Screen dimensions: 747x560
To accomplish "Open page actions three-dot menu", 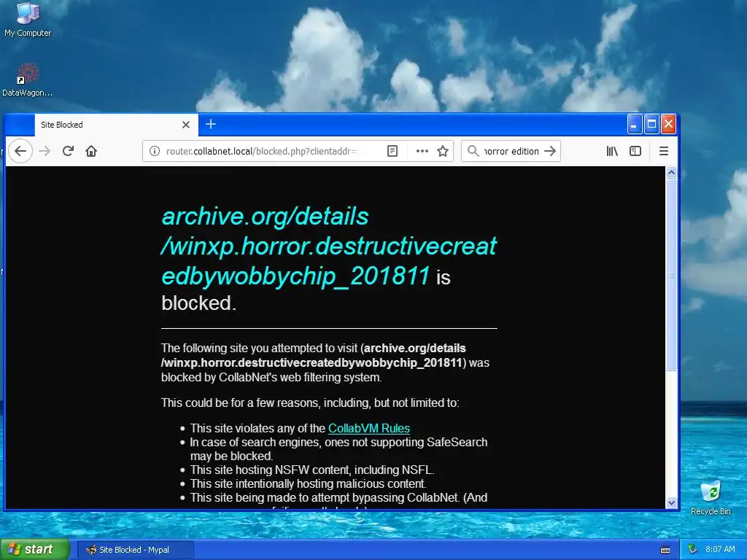I will tap(422, 151).
